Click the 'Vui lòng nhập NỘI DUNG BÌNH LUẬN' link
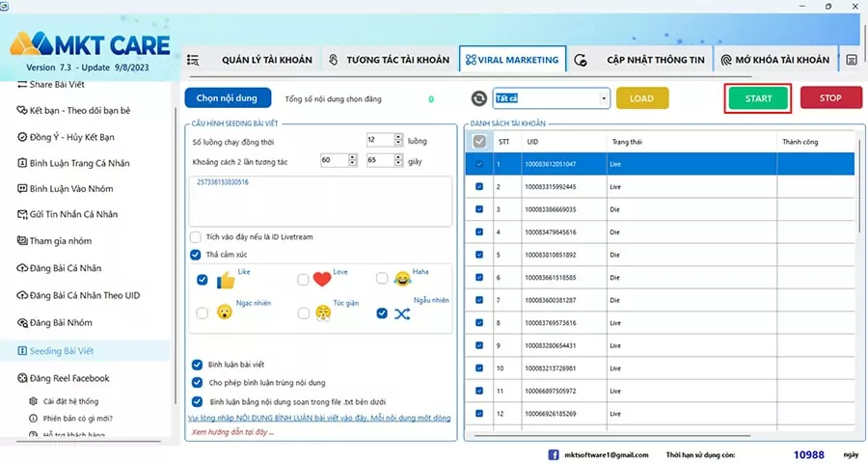The image size is (868, 463). (x=319, y=418)
